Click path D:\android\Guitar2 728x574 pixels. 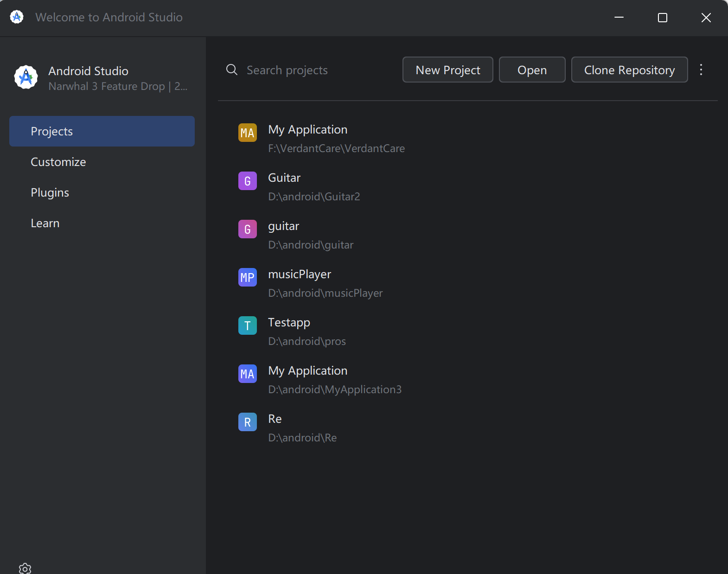314,197
